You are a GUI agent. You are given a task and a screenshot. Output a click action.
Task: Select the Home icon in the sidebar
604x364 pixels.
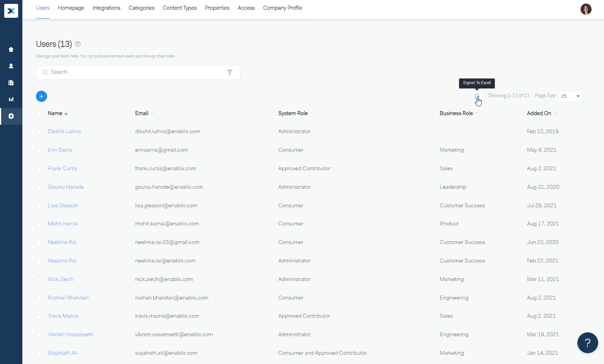click(x=11, y=49)
